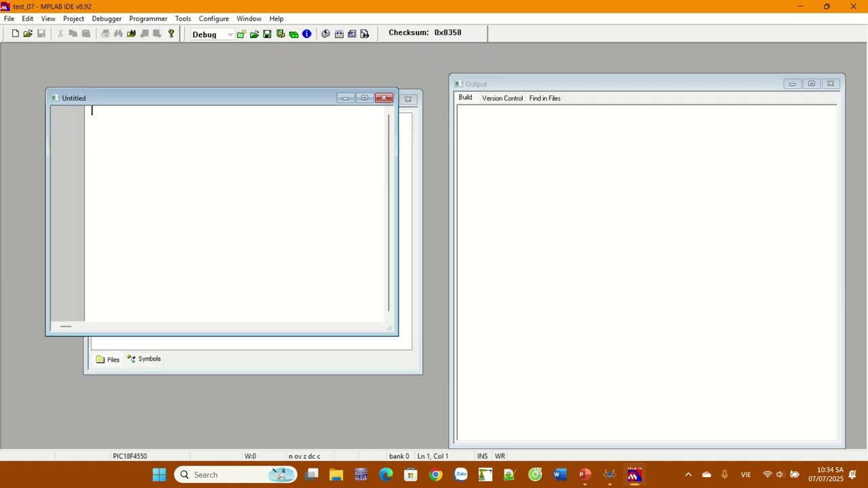Viewport: 868px width, 488px height.
Task: Click the Find binoculars toolbar icon
Action: [x=118, y=33]
